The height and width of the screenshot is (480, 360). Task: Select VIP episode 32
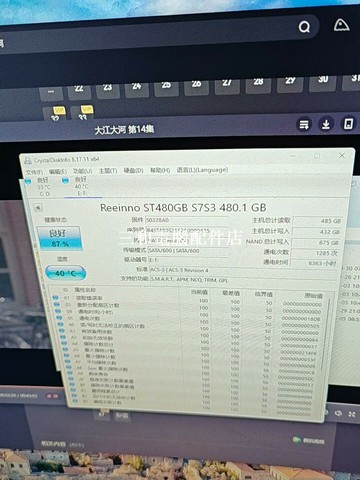pyautogui.click(x=55, y=114)
